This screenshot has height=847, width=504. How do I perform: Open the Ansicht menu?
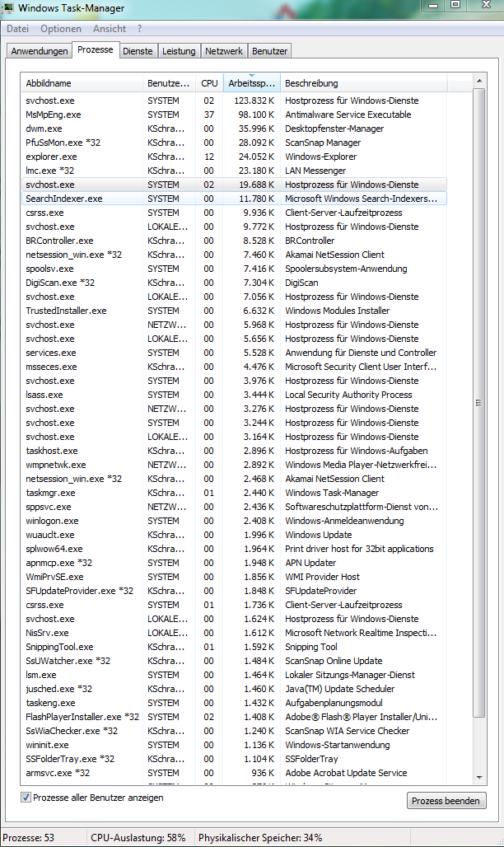110,29
